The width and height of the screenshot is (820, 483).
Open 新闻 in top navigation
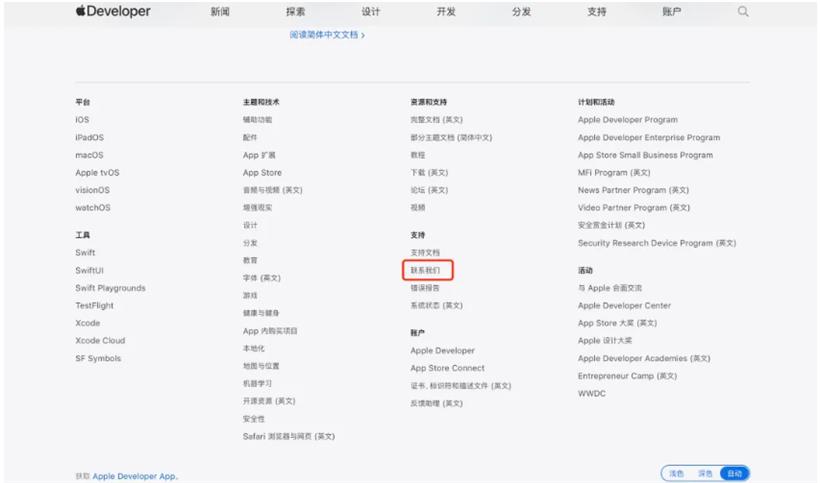220,12
